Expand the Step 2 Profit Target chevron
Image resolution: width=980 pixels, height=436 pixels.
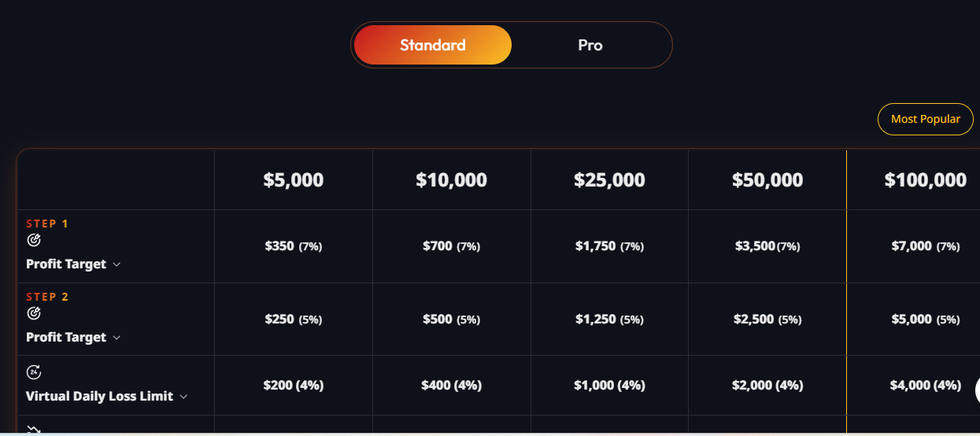pos(116,338)
